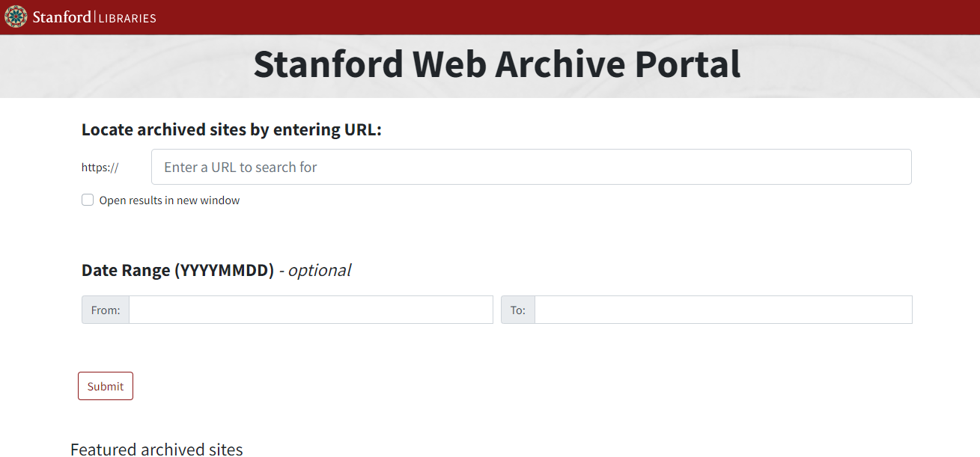Click the 'Featured archived sites' heading
Viewport: 980px width, 457px height.
(x=156, y=449)
